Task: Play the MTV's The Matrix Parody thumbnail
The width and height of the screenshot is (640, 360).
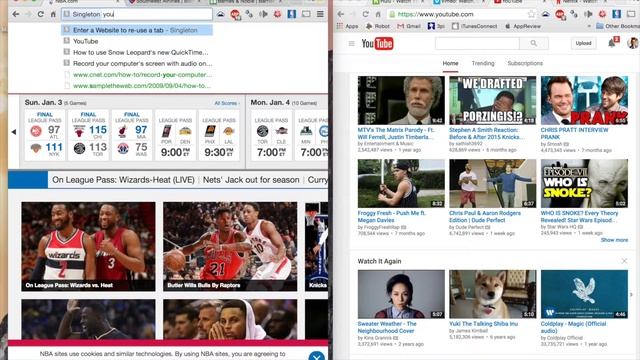Action: coord(401,100)
